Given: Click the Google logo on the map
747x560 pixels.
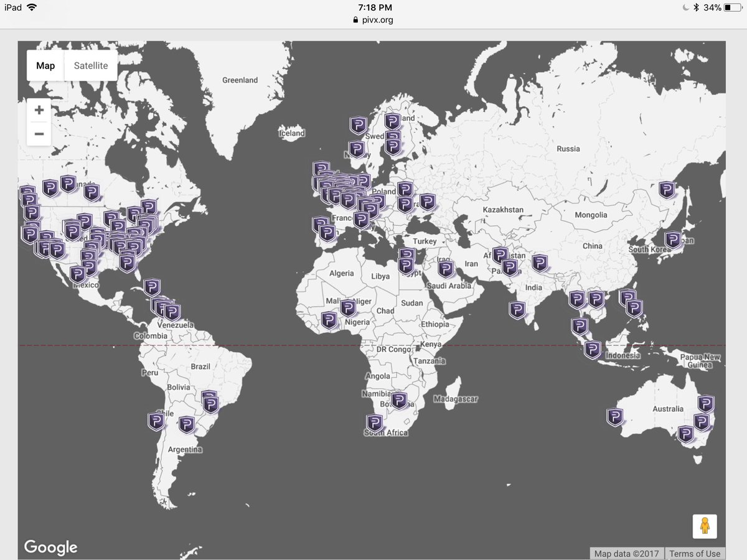Looking at the screenshot, I should tap(50, 547).
